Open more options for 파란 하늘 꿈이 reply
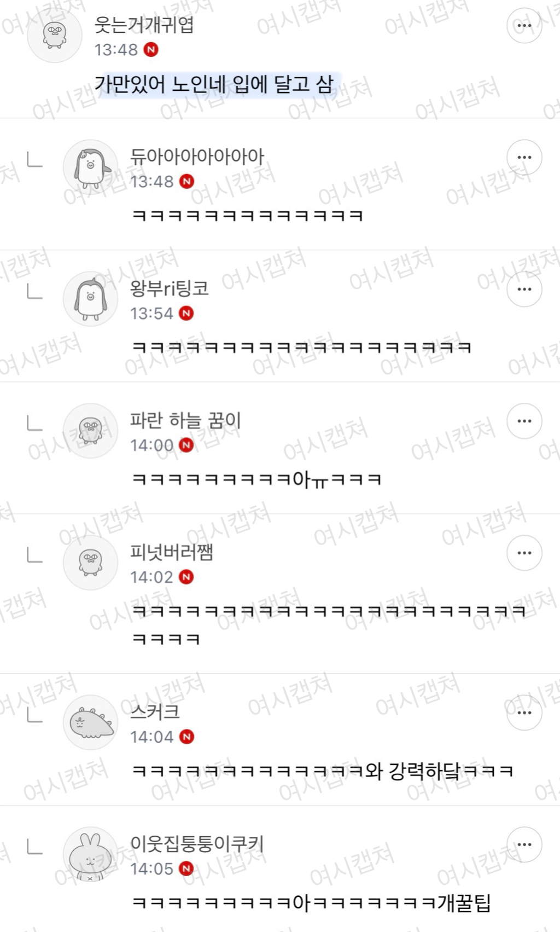The width and height of the screenshot is (560, 932). 524,421
